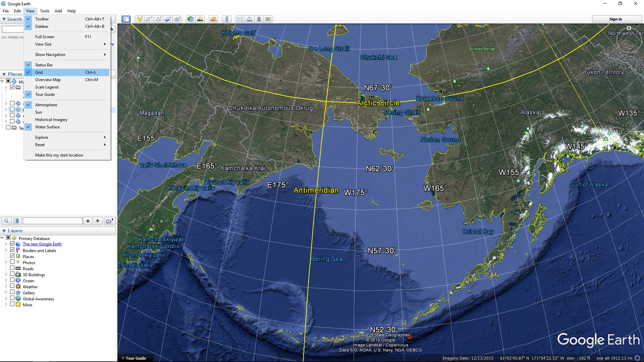
Task: Enable the Weather layer checkbox
Action: 12,286
